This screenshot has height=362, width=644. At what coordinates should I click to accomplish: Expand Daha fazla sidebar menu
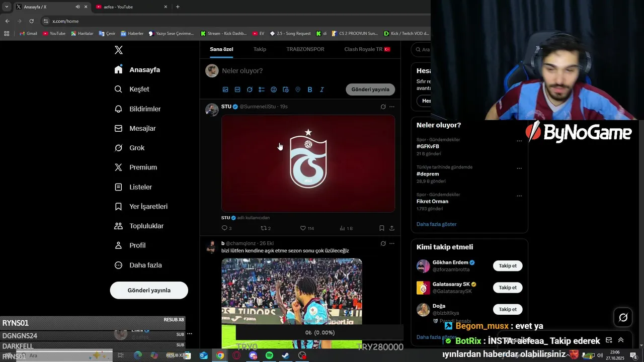point(138,265)
